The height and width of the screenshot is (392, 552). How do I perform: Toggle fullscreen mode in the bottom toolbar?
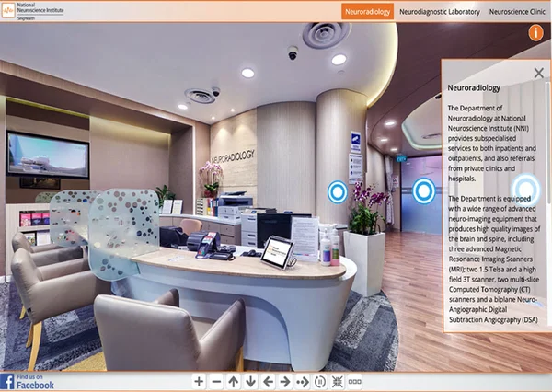point(338,381)
